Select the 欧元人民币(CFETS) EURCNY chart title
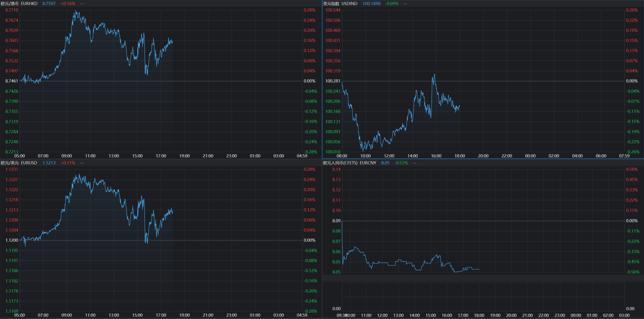Image resolution: width=644 pixels, height=319 pixels. (x=350, y=163)
